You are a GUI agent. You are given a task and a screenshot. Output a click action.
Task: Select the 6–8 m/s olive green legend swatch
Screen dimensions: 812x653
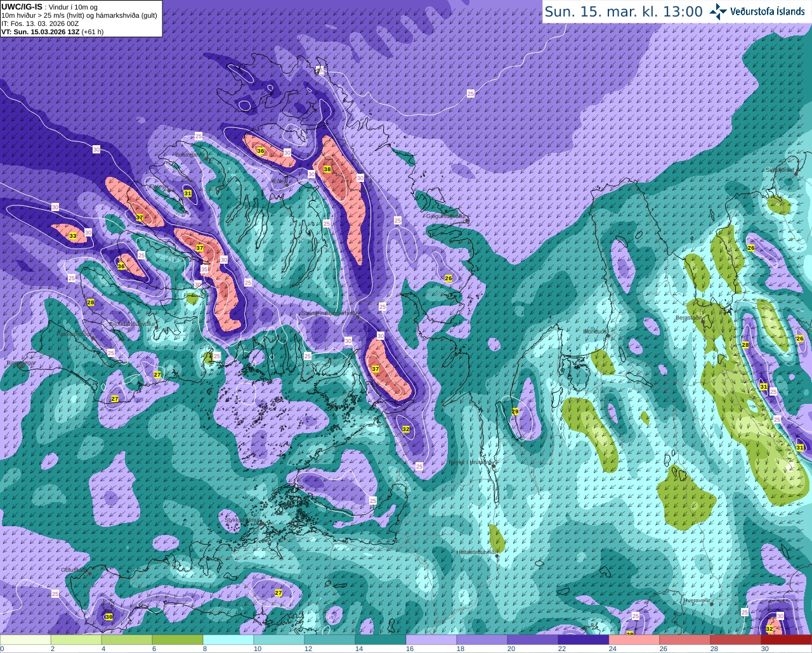pos(178,640)
